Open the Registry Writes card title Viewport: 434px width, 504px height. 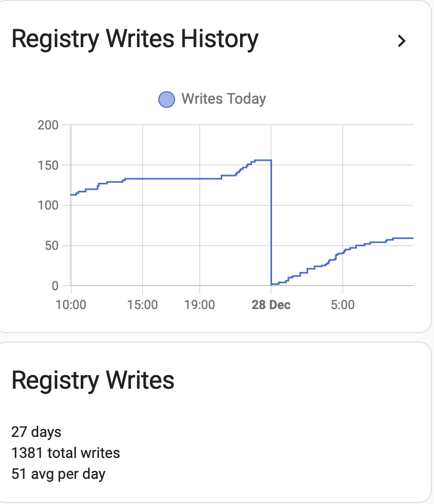pos(93,380)
